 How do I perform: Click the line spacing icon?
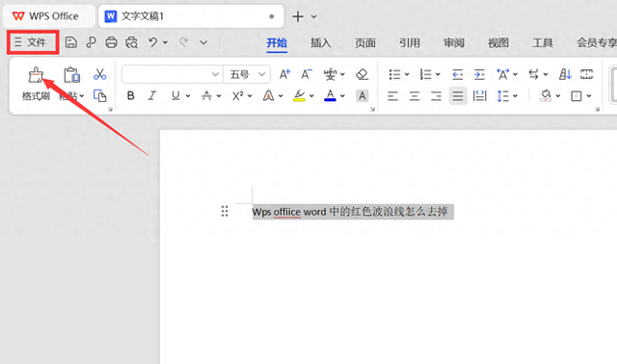tap(503, 96)
